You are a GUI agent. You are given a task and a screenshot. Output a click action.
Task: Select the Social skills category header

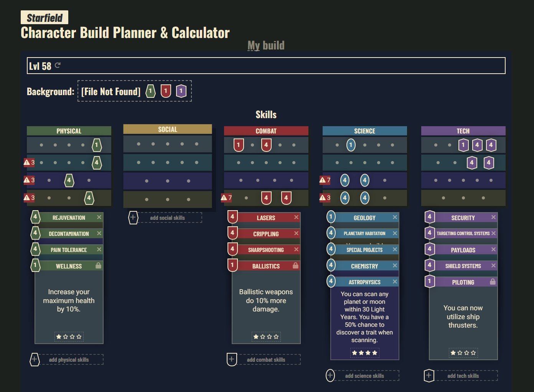(x=168, y=129)
